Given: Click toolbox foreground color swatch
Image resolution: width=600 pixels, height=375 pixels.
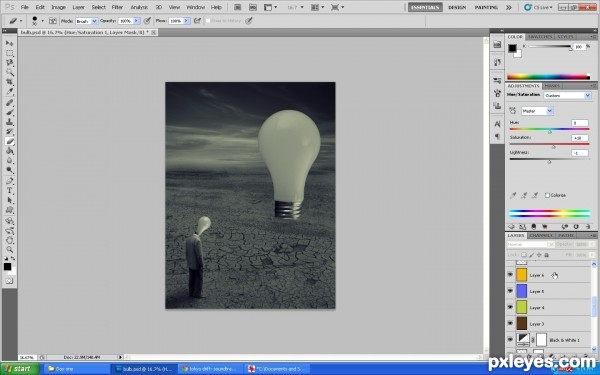Looking at the screenshot, I should click(x=7, y=266).
